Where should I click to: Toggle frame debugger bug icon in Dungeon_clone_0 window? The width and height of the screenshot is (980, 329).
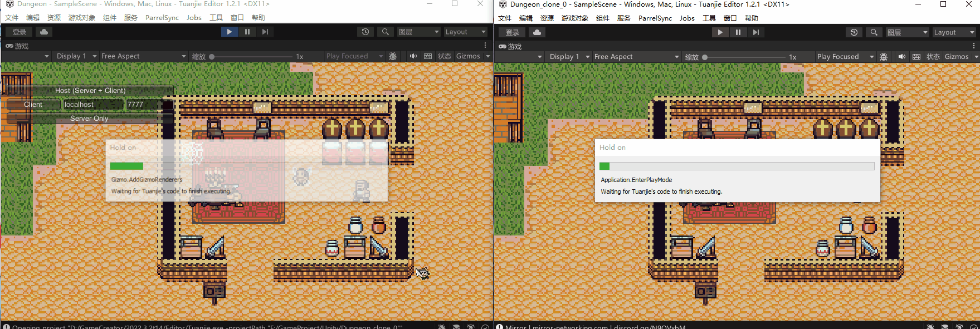[x=884, y=57]
